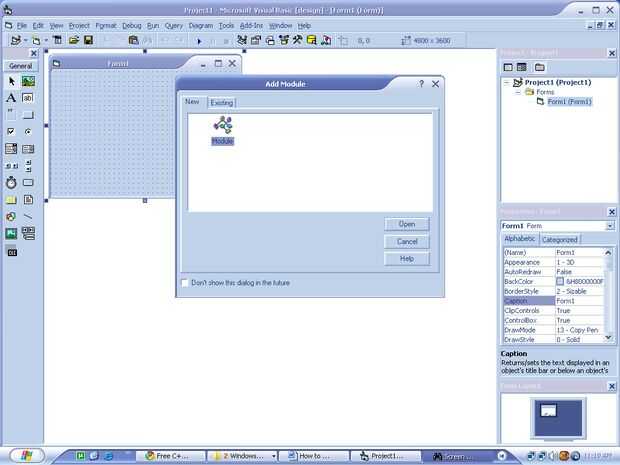Switch to the Categorized properties tab
Screen dimensions: 620x465
click(x=560, y=240)
